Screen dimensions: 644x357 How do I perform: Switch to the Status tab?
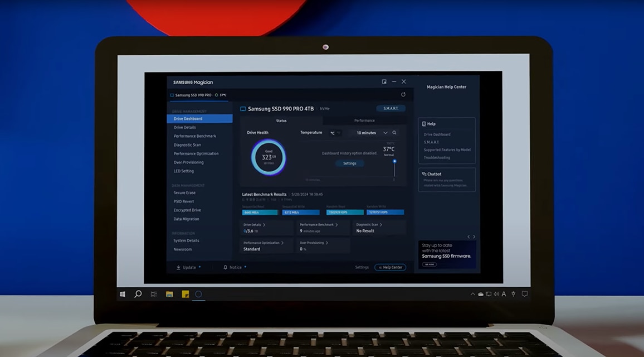click(x=281, y=120)
